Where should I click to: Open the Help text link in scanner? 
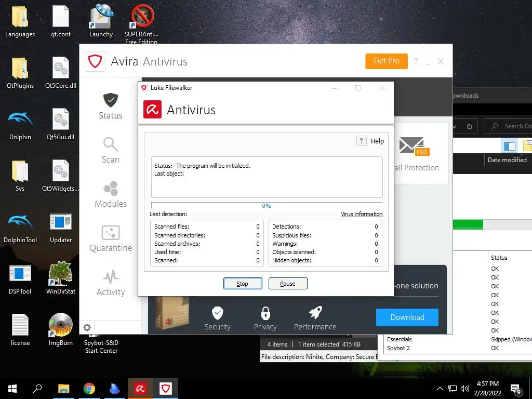pyautogui.click(x=377, y=141)
